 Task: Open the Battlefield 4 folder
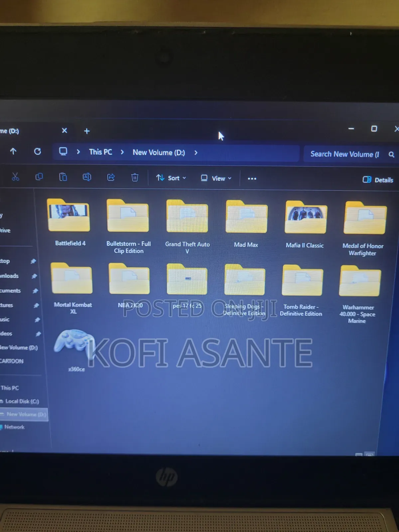[69, 216]
